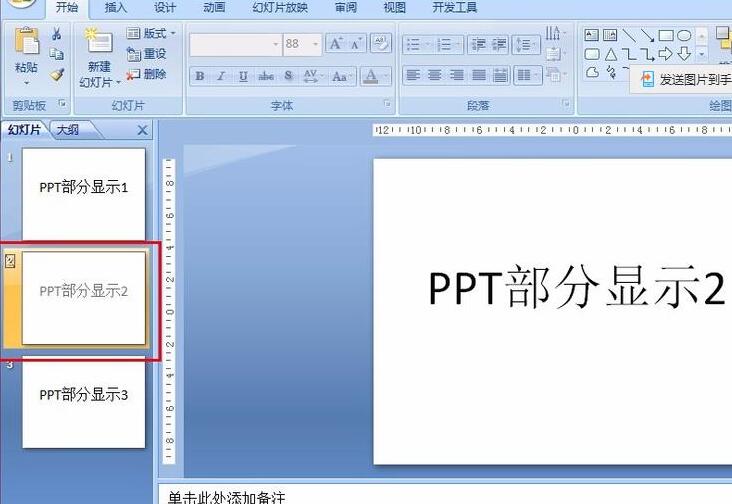Toggle center text alignment
The width and height of the screenshot is (732, 504).
click(435, 75)
